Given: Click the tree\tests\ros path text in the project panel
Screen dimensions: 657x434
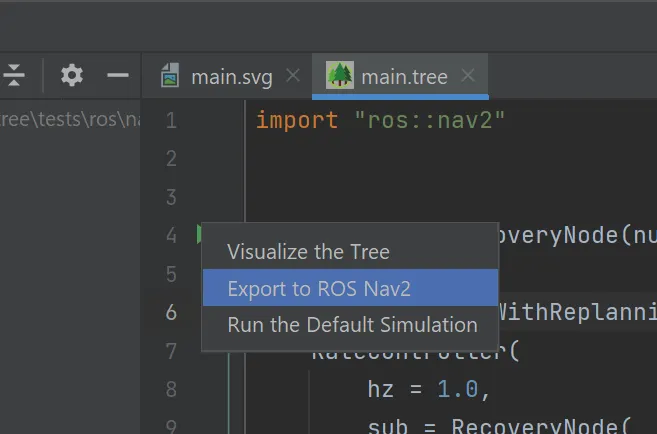Looking at the screenshot, I should click(x=70, y=119).
